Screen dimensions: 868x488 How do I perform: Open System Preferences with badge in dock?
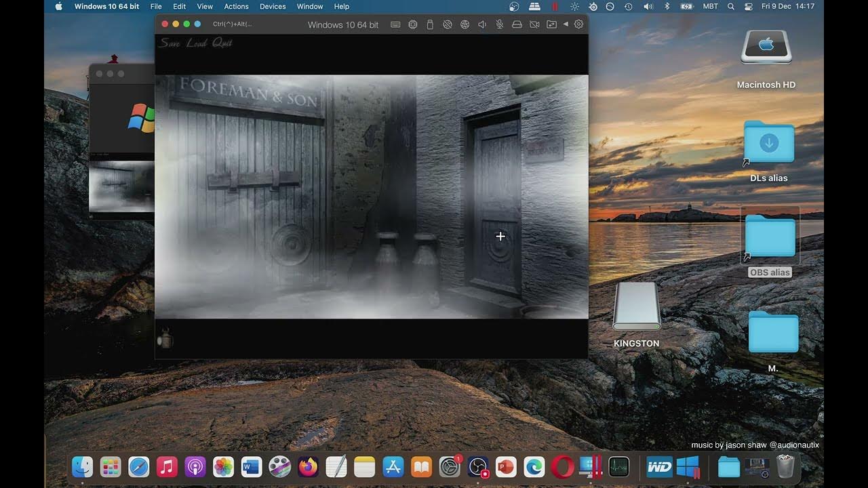click(450, 466)
